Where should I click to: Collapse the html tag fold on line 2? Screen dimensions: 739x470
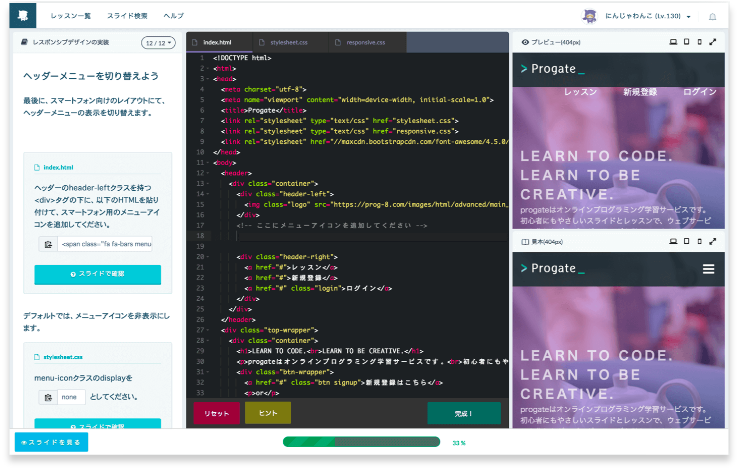click(208, 68)
